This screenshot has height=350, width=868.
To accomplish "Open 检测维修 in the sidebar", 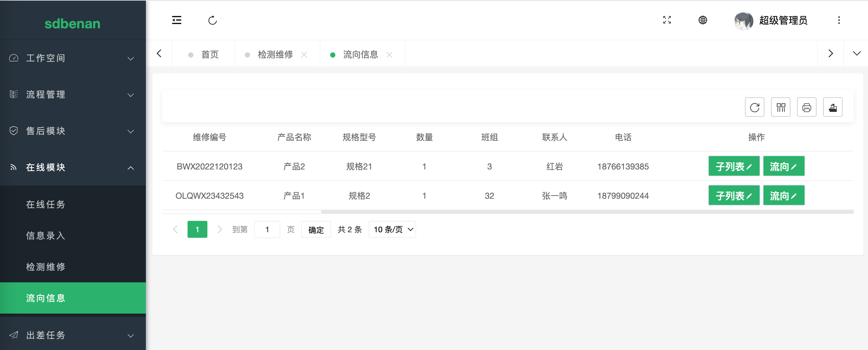I will coord(73,267).
